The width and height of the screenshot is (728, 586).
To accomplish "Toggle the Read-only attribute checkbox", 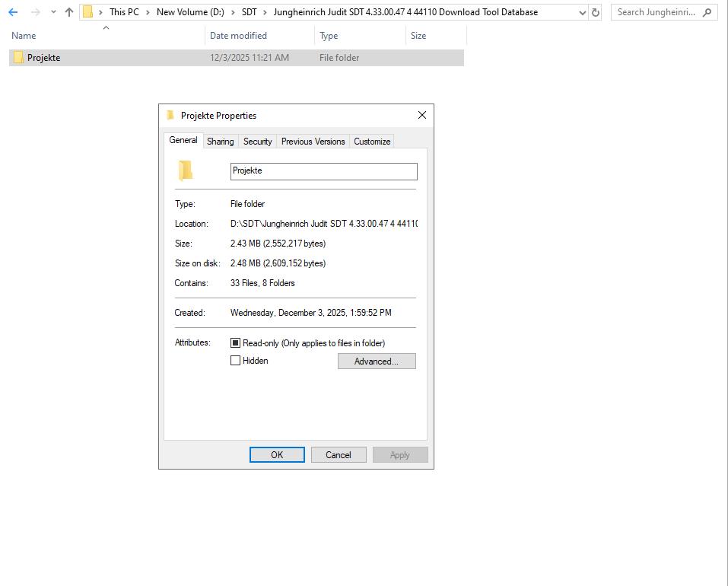I will click(x=235, y=342).
